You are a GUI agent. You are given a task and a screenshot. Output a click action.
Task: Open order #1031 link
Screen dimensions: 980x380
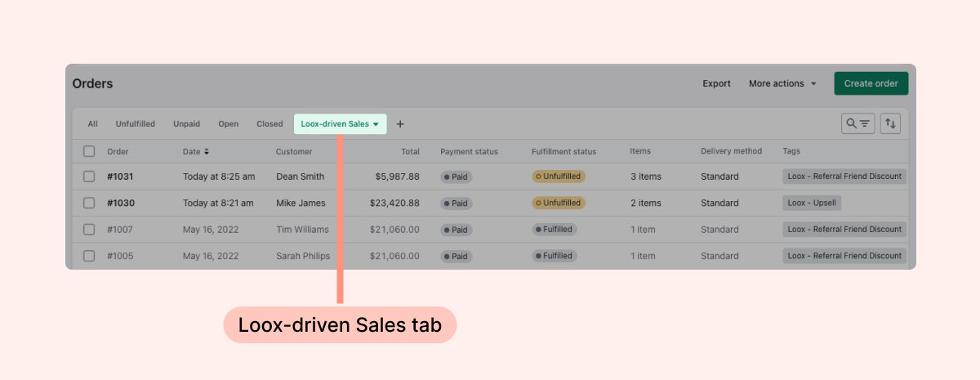[x=120, y=177]
